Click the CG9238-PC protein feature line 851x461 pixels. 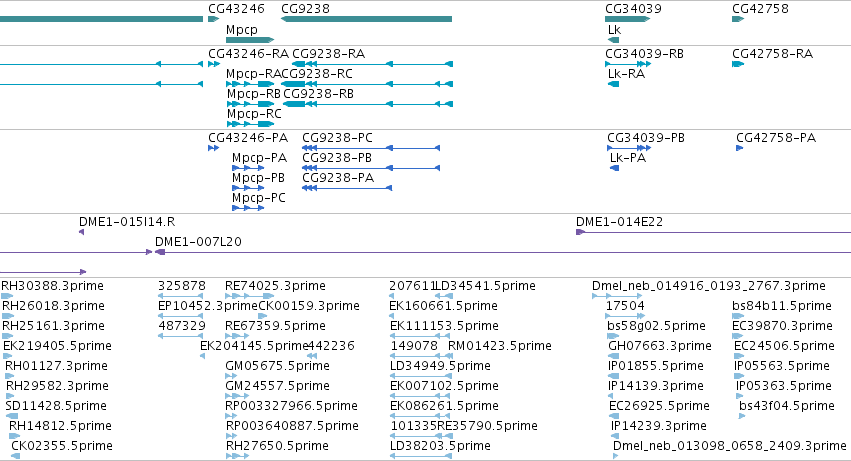pyautogui.click(x=371, y=148)
